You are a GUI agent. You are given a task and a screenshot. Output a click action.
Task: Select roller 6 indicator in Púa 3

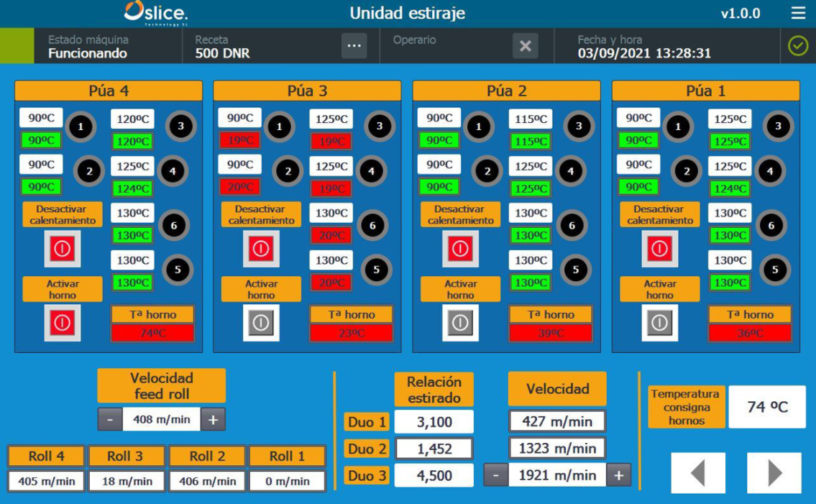coord(372,225)
